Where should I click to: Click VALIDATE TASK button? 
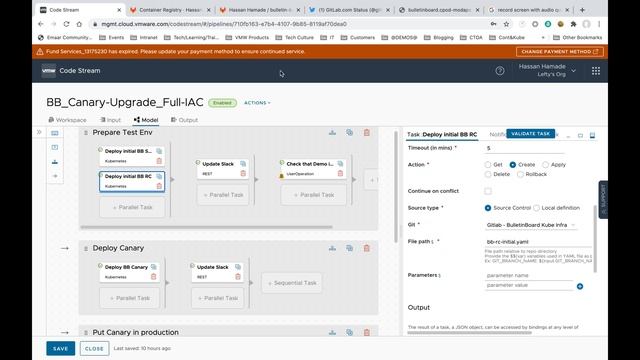coord(530,133)
